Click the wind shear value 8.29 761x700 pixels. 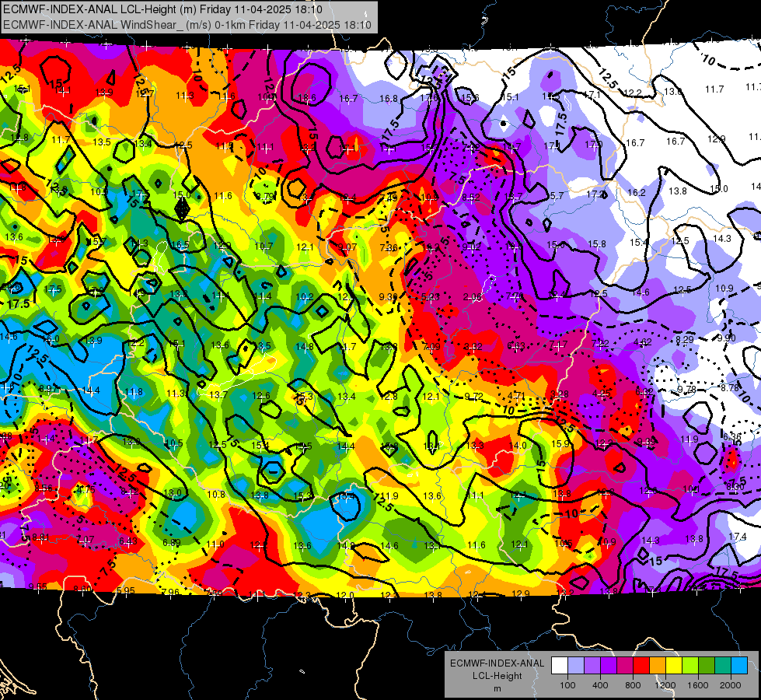685,339
